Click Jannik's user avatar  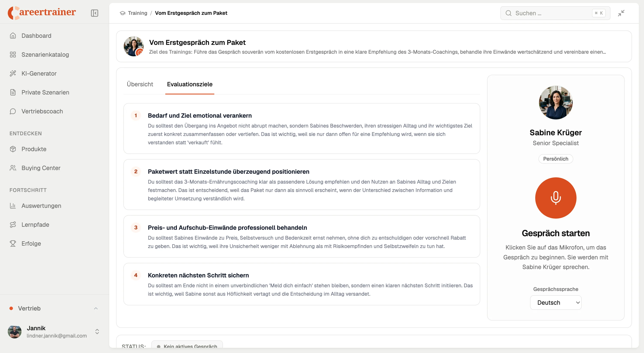click(x=14, y=332)
